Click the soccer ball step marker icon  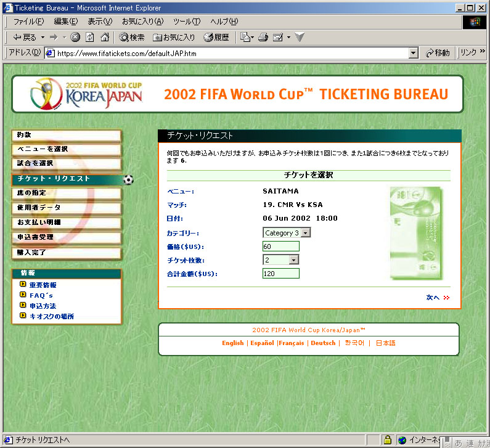point(128,180)
